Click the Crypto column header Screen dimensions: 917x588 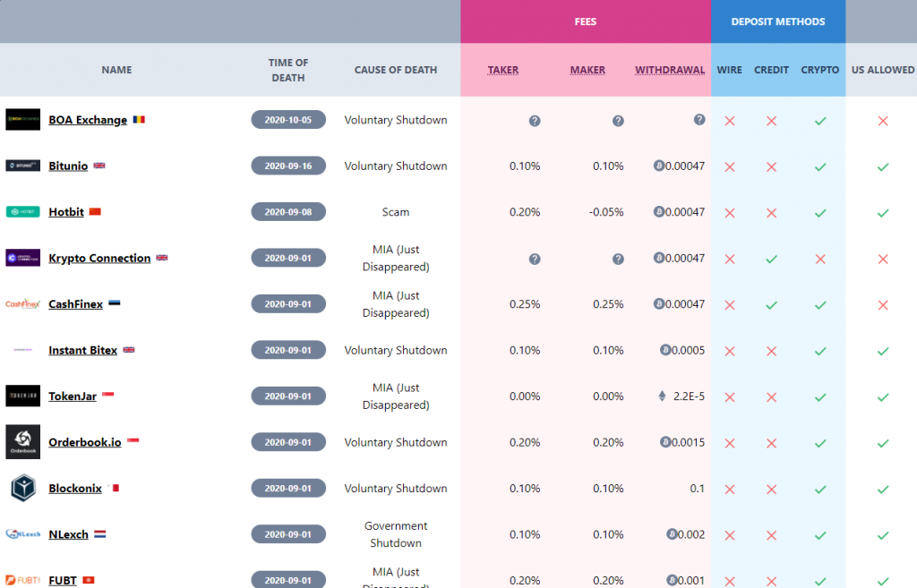coord(820,70)
